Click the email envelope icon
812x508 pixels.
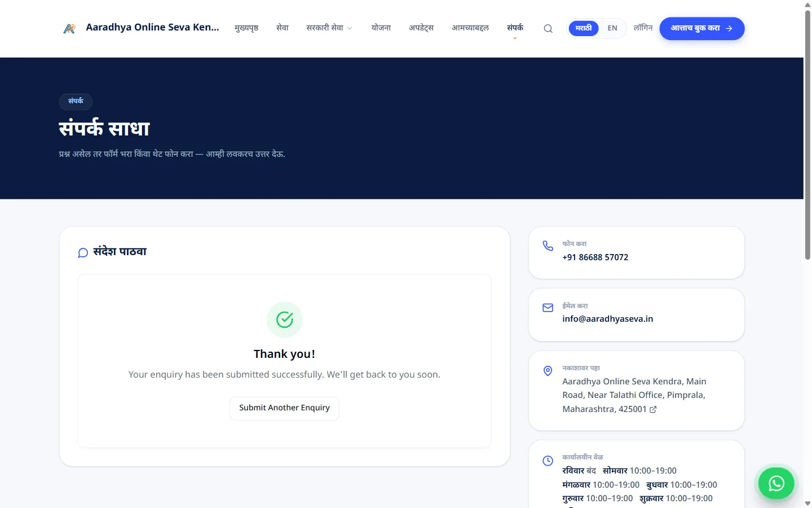pyautogui.click(x=548, y=308)
